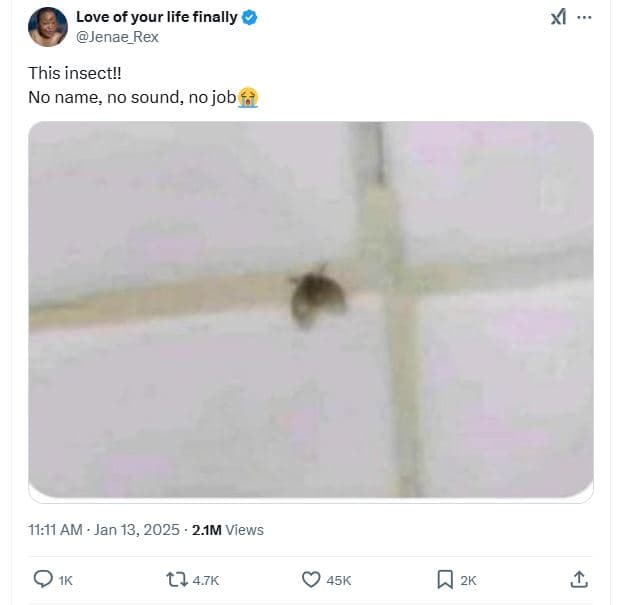Click the repost arrows icon
The width and height of the screenshot is (618, 605).
[175, 579]
